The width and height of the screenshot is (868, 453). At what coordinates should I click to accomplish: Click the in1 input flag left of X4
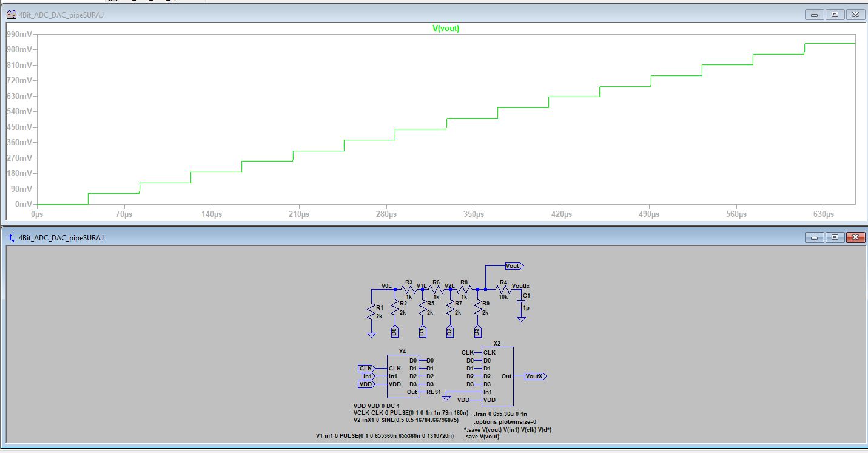pos(368,376)
